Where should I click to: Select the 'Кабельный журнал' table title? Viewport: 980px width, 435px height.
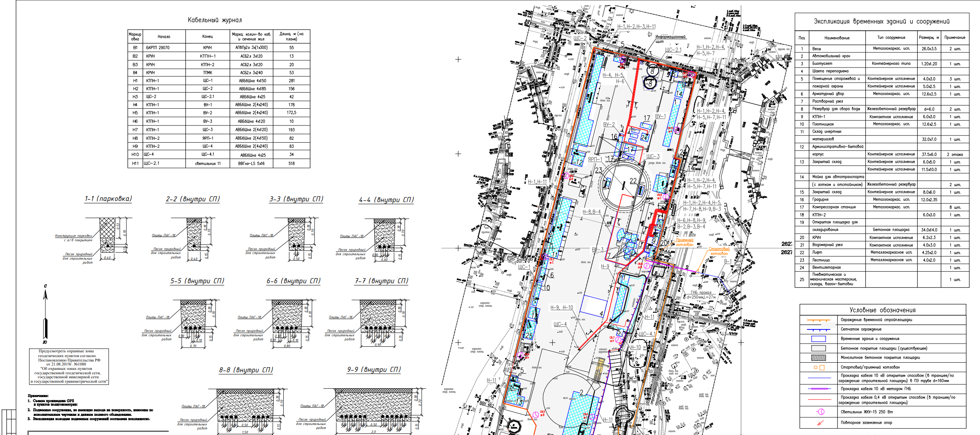pos(215,20)
